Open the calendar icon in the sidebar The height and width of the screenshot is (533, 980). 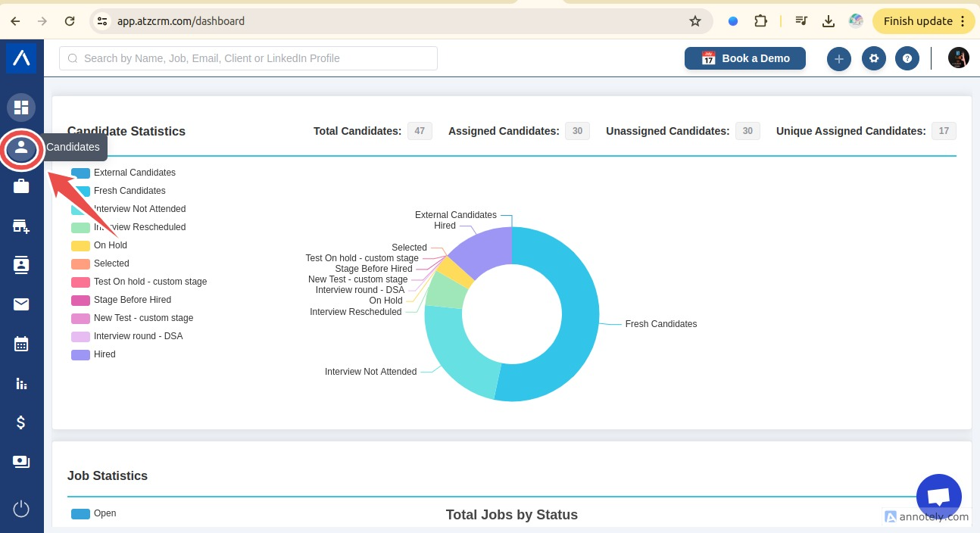[21, 344]
